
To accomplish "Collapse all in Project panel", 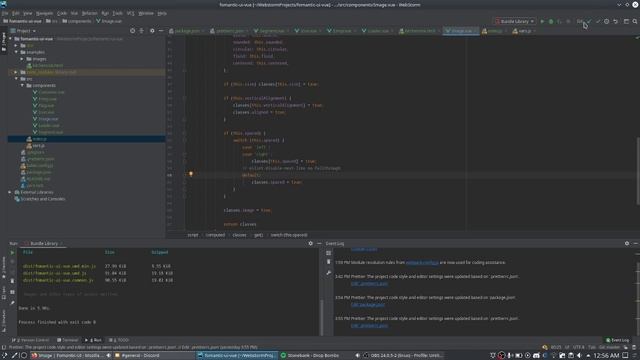I will [x=142, y=31].
